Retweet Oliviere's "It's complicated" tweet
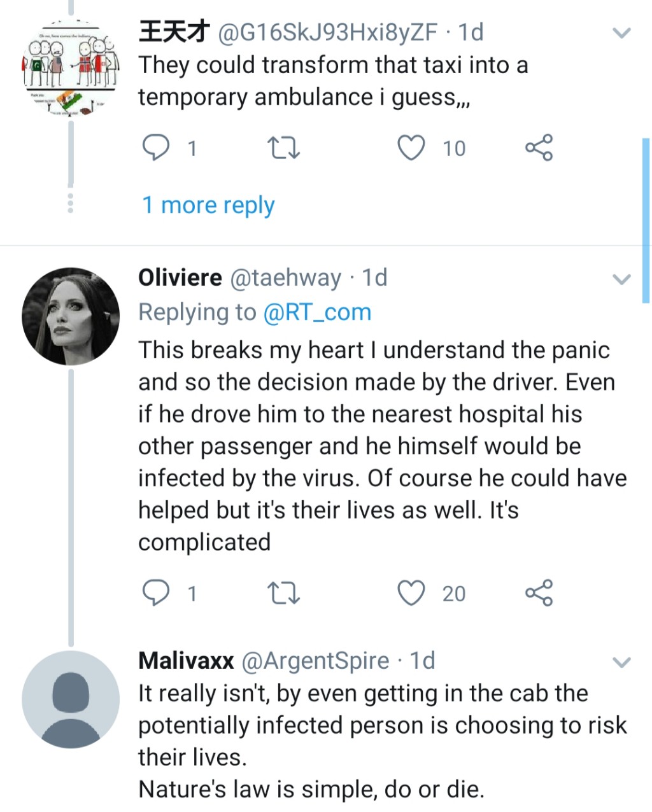This screenshot has width=652, height=812. pyautogui.click(x=284, y=593)
